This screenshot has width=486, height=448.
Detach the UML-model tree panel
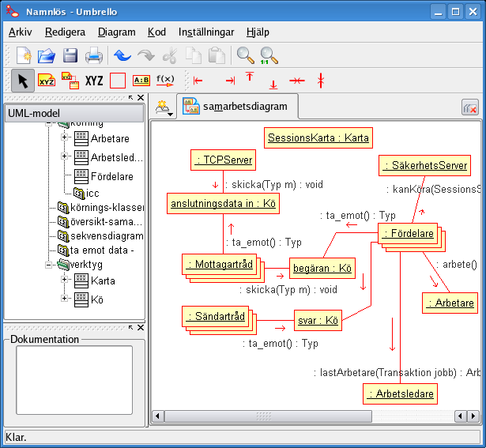(x=131, y=98)
